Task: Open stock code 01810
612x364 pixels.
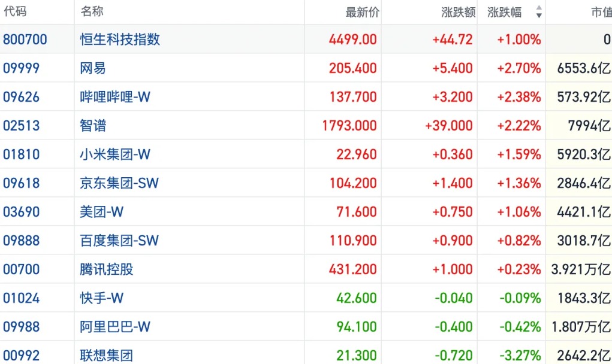Action: (x=22, y=154)
